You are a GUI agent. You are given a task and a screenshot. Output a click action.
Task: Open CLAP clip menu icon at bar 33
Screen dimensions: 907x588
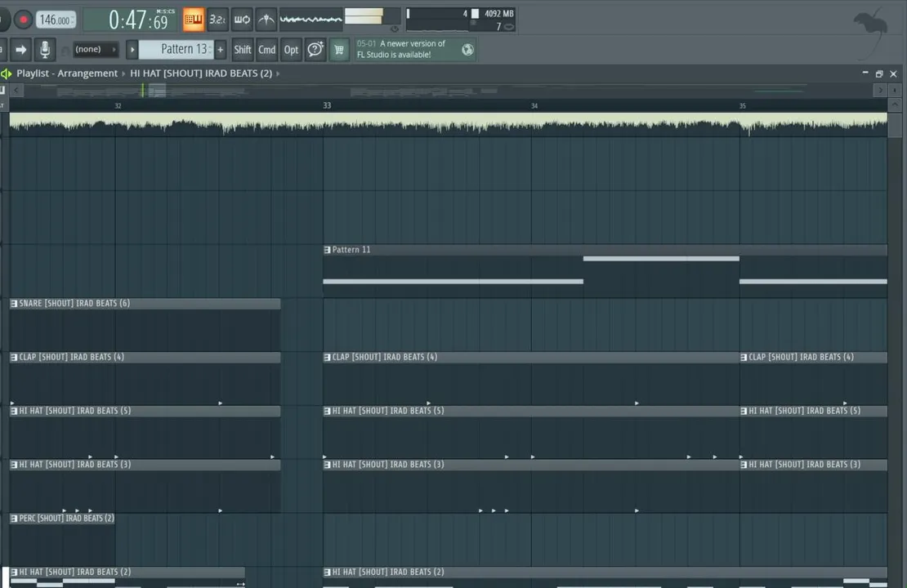click(328, 358)
